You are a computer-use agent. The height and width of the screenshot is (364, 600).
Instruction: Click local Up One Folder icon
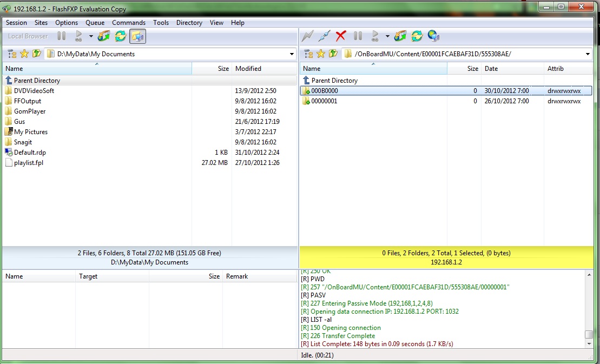click(x=37, y=54)
